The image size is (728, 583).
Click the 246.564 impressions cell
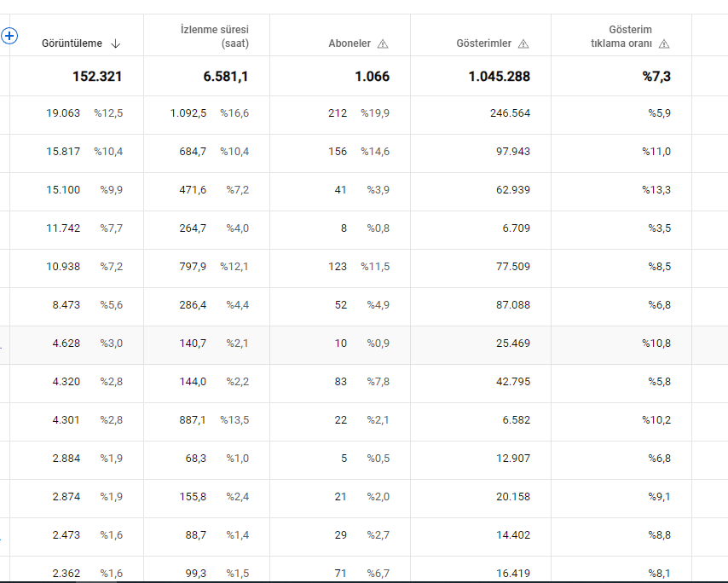(510, 113)
